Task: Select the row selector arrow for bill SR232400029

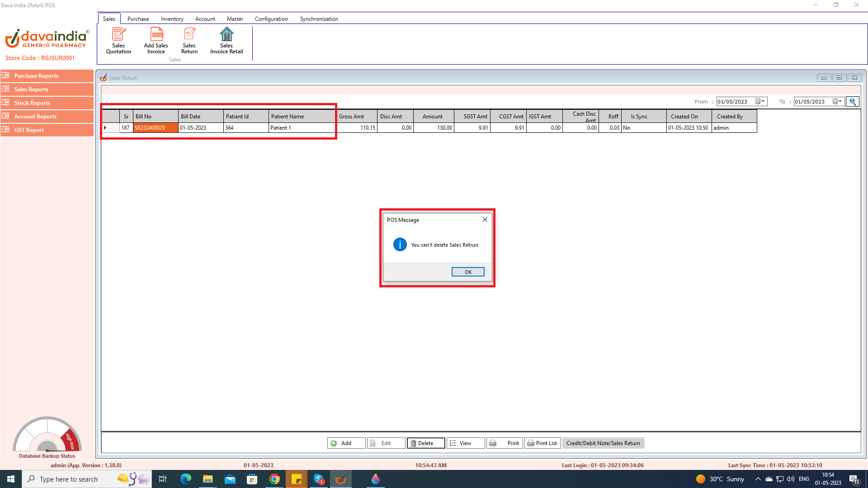Action: coord(105,128)
